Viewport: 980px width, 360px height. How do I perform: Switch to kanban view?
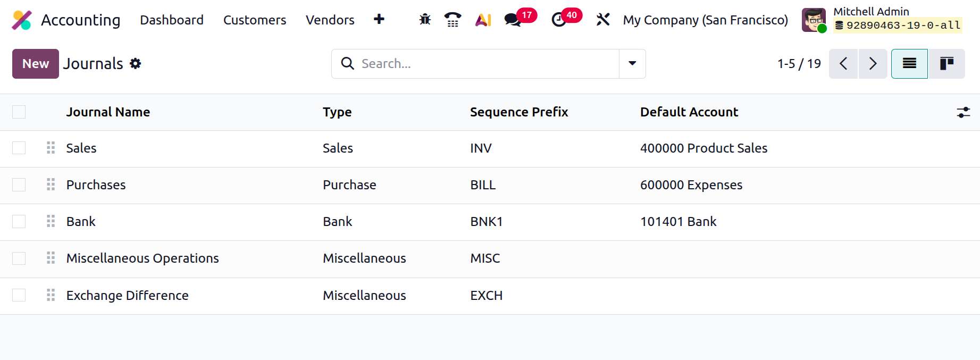point(947,64)
